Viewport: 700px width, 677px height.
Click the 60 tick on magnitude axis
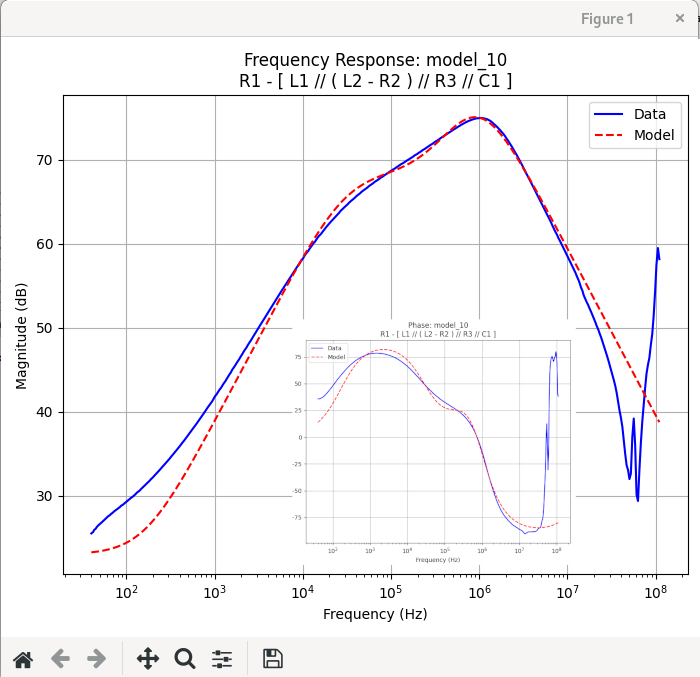point(45,244)
